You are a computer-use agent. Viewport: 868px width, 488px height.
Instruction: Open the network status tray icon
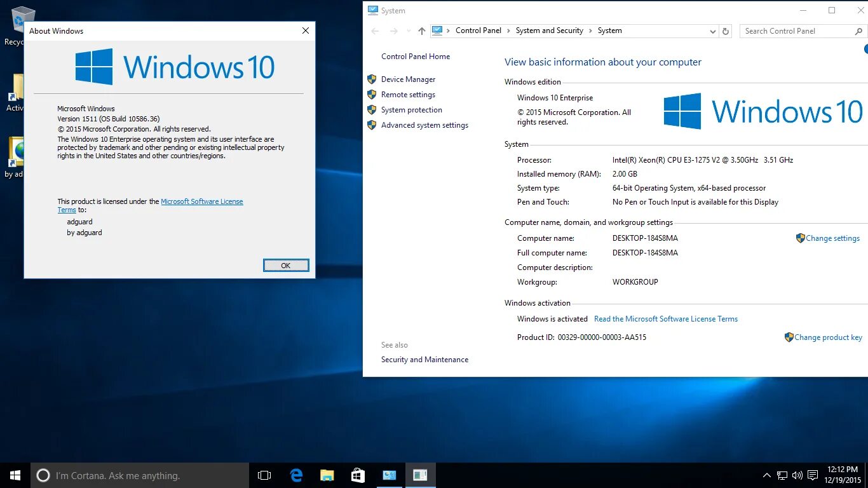pyautogui.click(x=782, y=475)
